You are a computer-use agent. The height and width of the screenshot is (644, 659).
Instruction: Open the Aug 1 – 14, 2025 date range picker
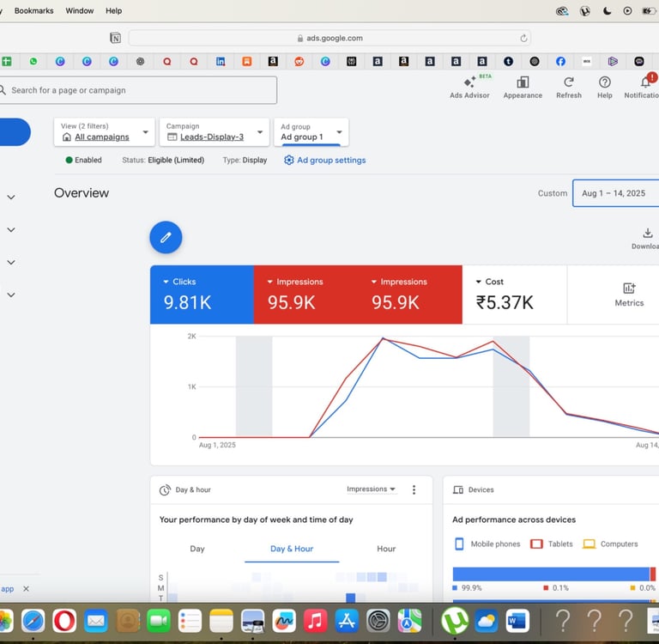coord(615,193)
